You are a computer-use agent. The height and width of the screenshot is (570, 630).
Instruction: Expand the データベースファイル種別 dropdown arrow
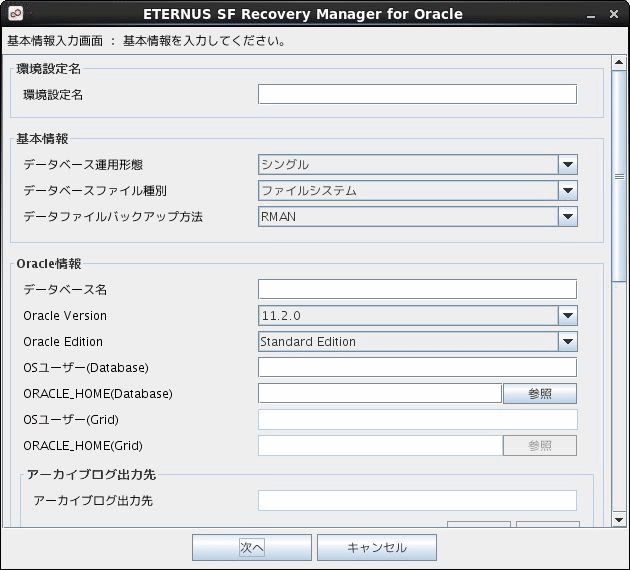click(568, 191)
